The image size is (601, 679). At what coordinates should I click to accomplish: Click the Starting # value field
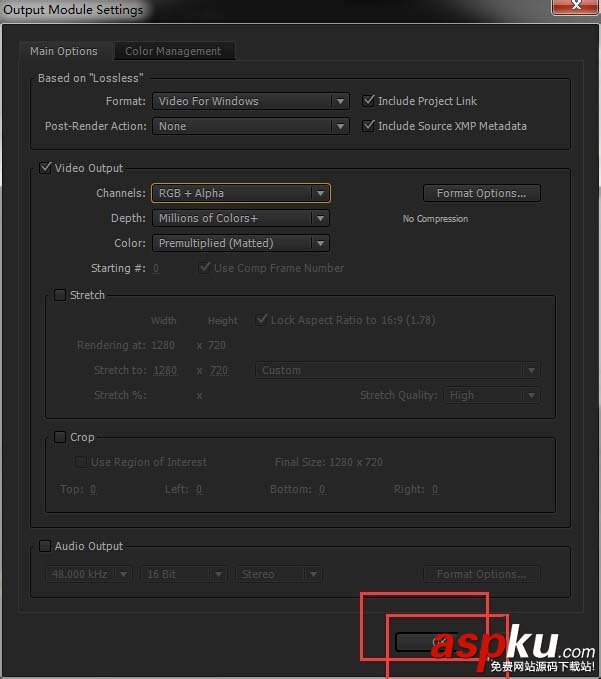click(x=156, y=268)
